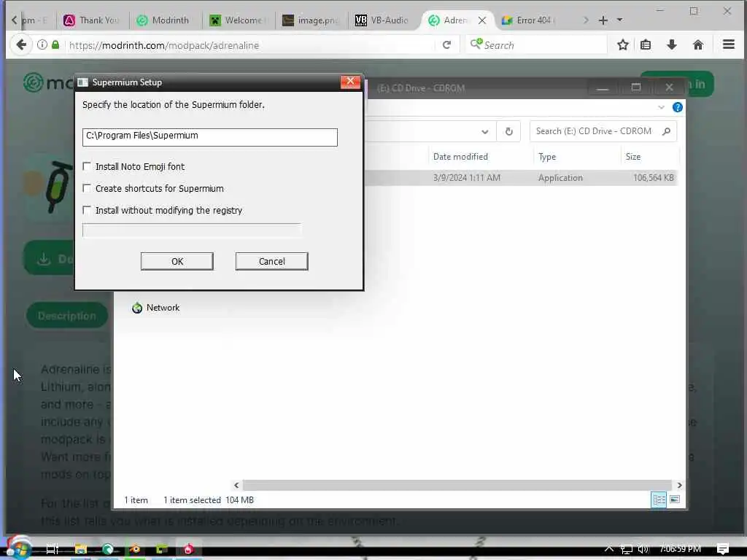Image resolution: width=747 pixels, height=560 pixels.
Task: View secure connection padlock icon
Action: pyautogui.click(x=55, y=44)
